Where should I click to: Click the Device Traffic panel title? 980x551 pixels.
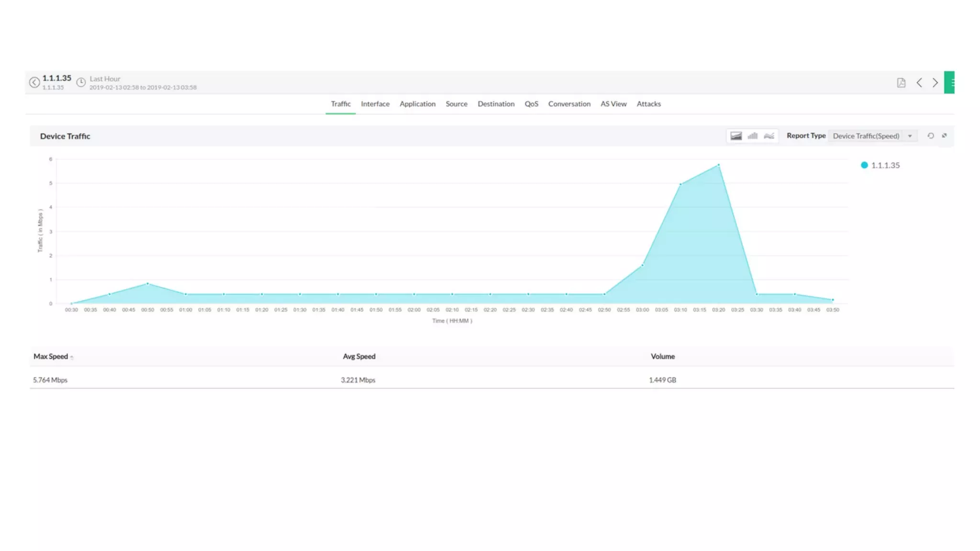(x=65, y=136)
